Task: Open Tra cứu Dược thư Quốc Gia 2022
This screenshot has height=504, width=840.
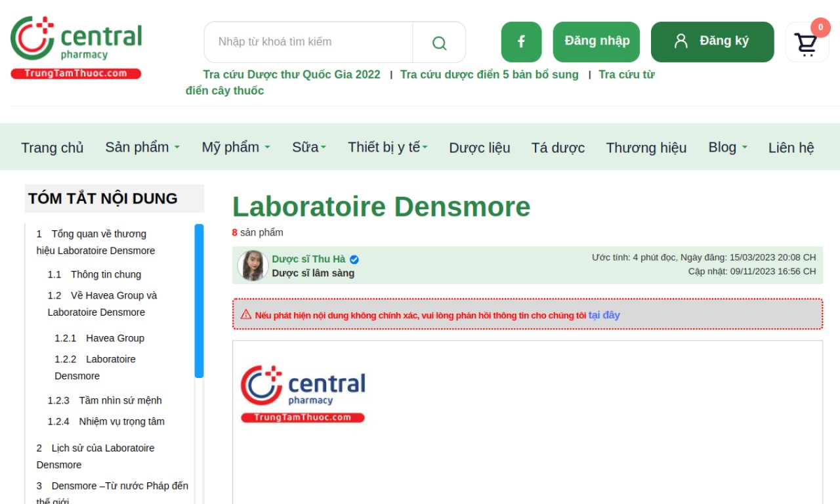Action: (x=291, y=74)
